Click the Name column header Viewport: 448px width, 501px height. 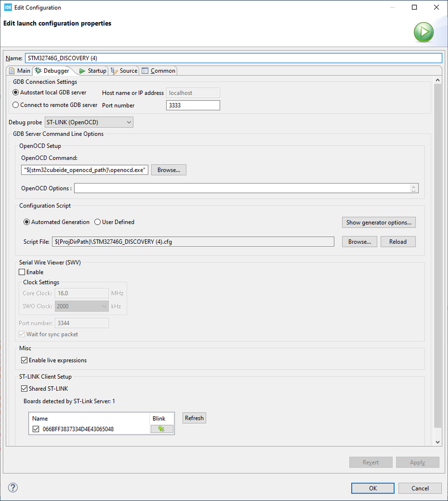pos(89,418)
